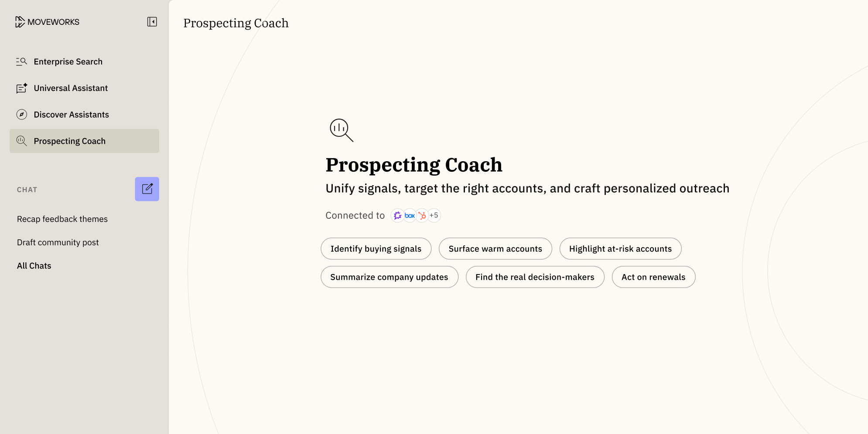Open Discover Assistants page
Screen dimensions: 868x434
(71, 115)
